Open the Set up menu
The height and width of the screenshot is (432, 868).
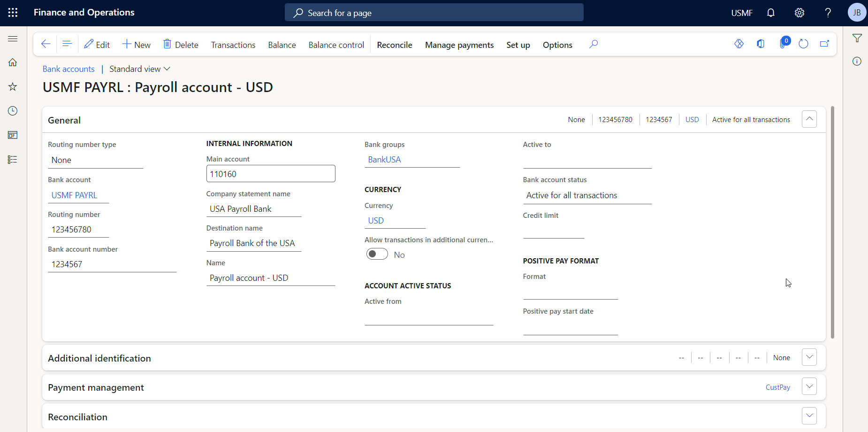pos(518,45)
